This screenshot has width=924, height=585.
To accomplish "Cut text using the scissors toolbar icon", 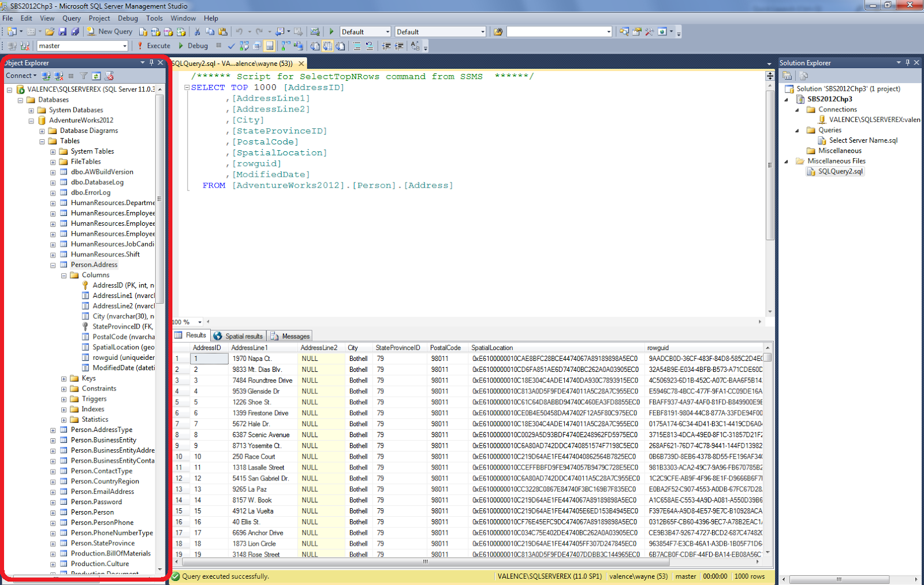I will (x=197, y=31).
